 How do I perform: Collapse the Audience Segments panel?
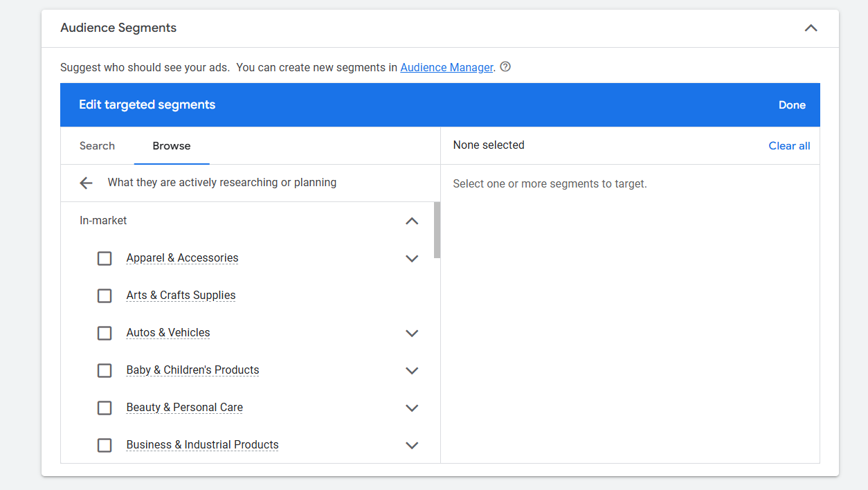pyautogui.click(x=811, y=28)
